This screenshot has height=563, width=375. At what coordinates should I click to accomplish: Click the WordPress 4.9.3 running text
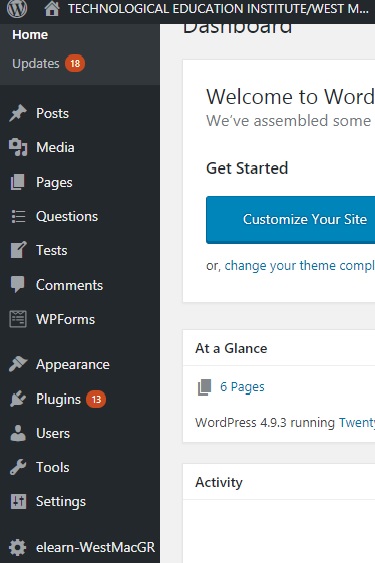coord(265,423)
